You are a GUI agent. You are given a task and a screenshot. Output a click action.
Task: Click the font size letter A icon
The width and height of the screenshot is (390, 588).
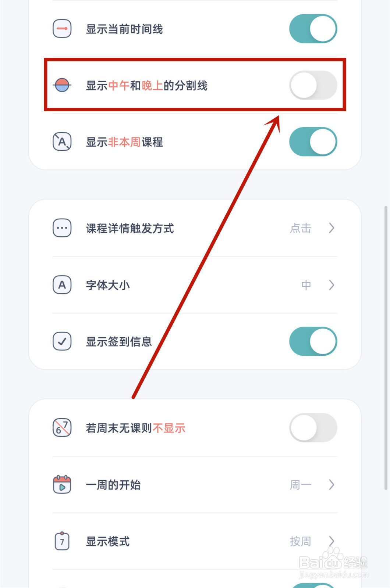62,285
